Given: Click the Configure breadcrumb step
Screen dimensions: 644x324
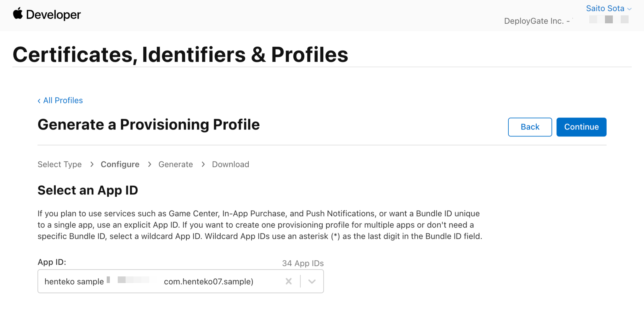Looking at the screenshot, I should click(120, 164).
